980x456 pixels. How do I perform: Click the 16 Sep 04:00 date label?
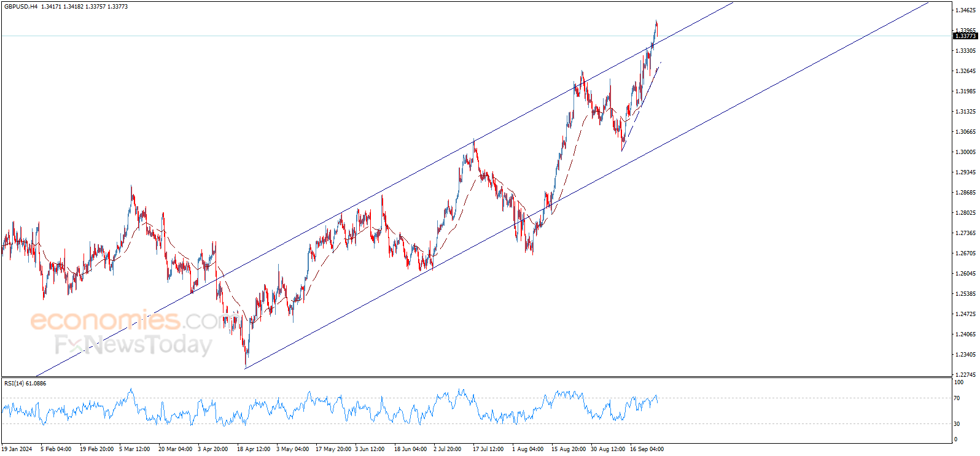[647, 449]
